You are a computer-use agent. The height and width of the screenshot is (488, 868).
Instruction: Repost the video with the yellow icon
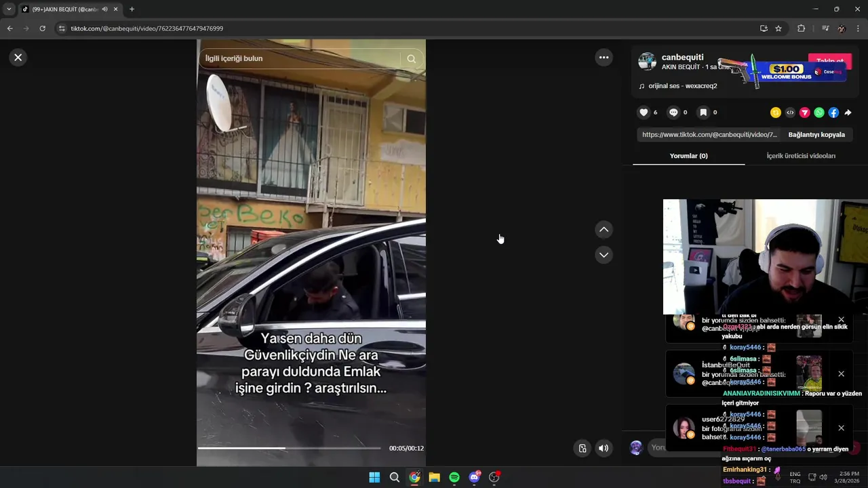point(776,113)
